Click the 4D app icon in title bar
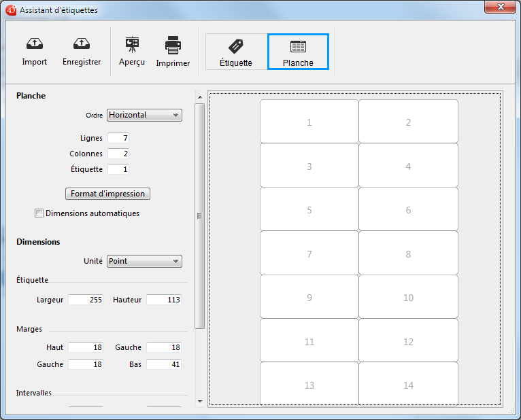 click(11, 10)
